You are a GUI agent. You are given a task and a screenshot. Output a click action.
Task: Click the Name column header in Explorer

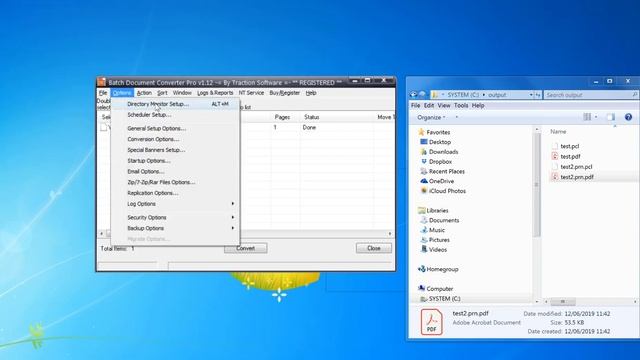pyautogui.click(x=558, y=132)
